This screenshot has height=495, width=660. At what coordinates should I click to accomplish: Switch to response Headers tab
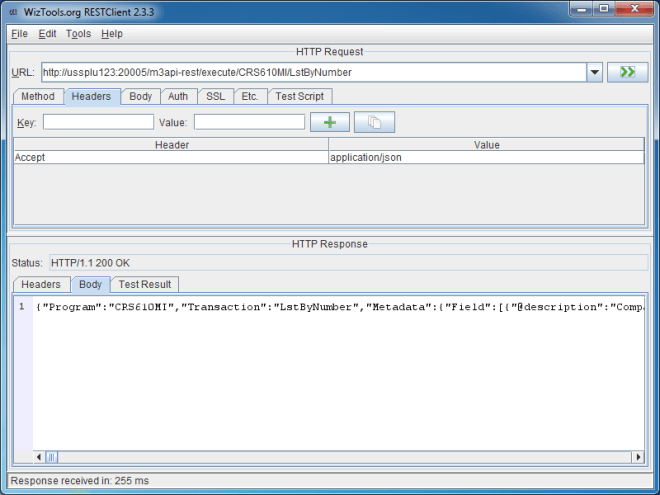[41, 285]
